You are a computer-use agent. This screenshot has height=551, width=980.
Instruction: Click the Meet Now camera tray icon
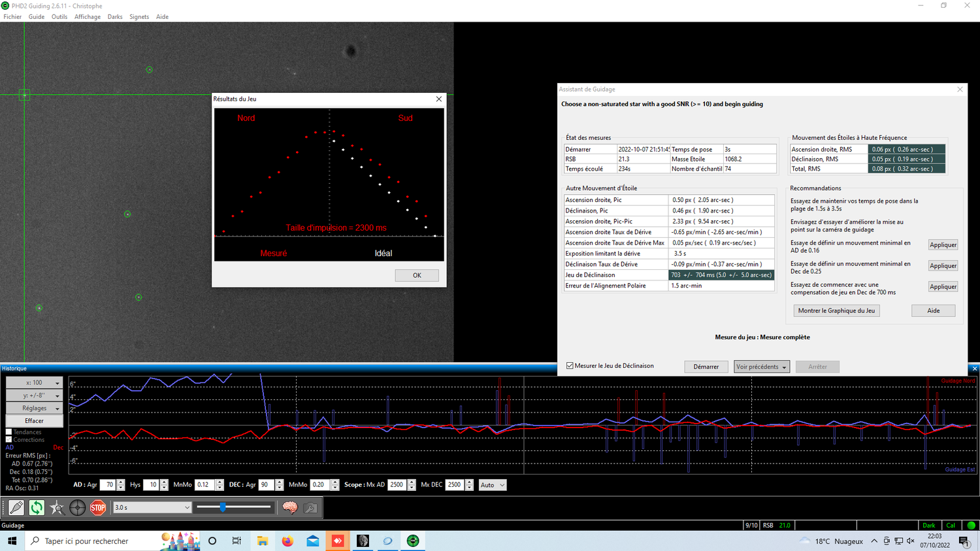point(887,541)
